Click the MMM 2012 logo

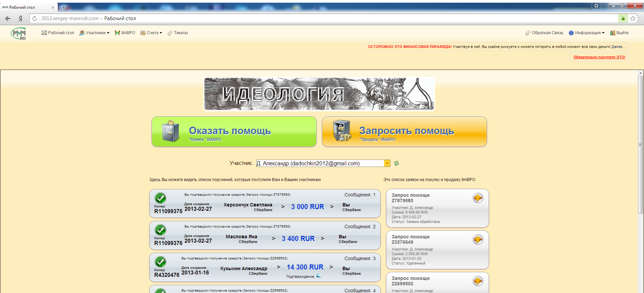[x=18, y=34]
